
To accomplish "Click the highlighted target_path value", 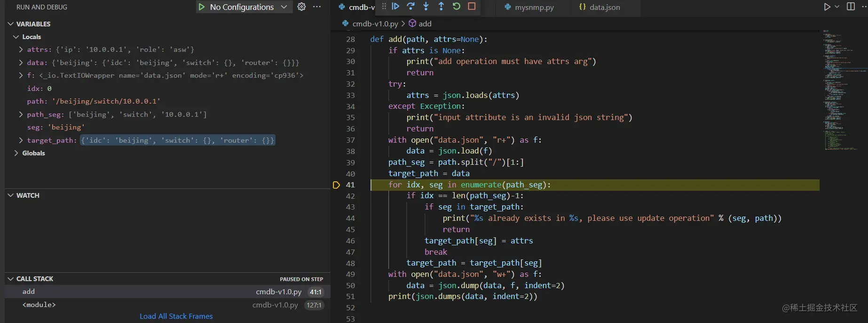I will pyautogui.click(x=177, y=140).
